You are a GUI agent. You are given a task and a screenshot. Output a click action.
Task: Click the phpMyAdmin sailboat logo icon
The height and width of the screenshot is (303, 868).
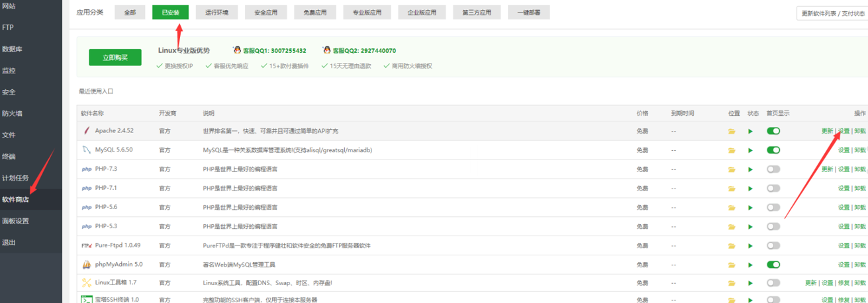click(x=86, y=265)
